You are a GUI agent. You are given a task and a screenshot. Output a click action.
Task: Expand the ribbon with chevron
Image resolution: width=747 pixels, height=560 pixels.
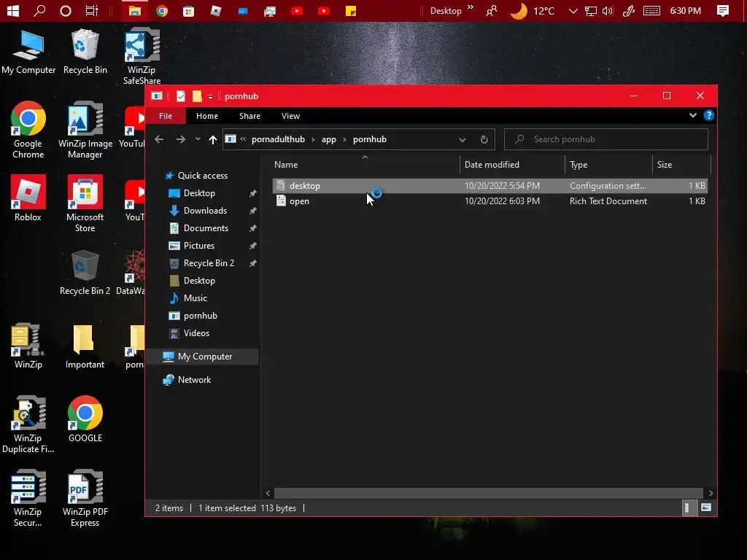pos(693,115)
